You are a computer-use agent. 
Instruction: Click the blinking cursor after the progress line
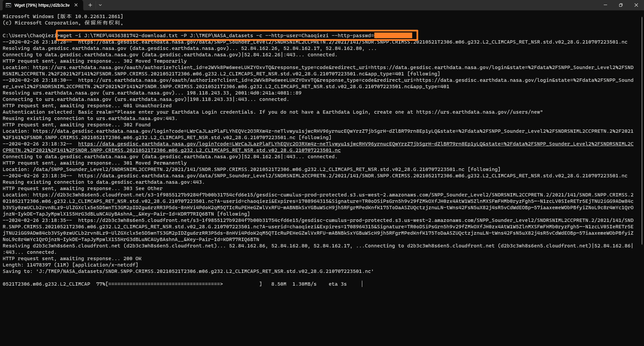362,284
